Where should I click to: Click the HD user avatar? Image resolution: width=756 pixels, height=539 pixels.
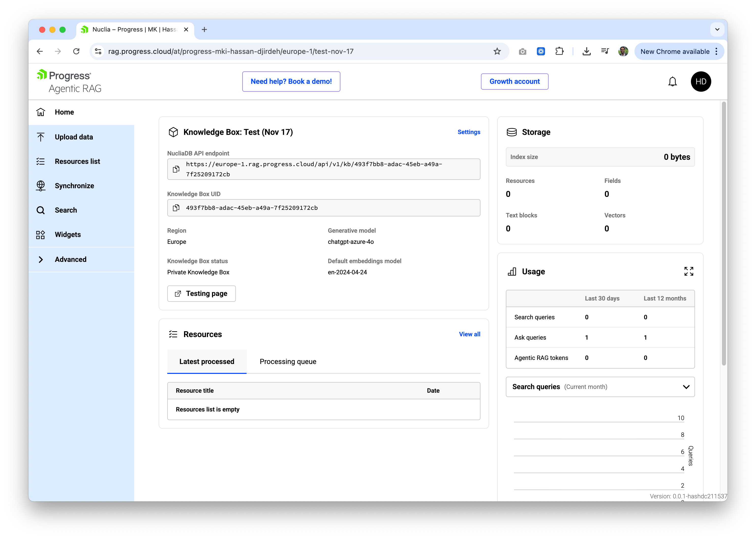click(x=701, y=82)
